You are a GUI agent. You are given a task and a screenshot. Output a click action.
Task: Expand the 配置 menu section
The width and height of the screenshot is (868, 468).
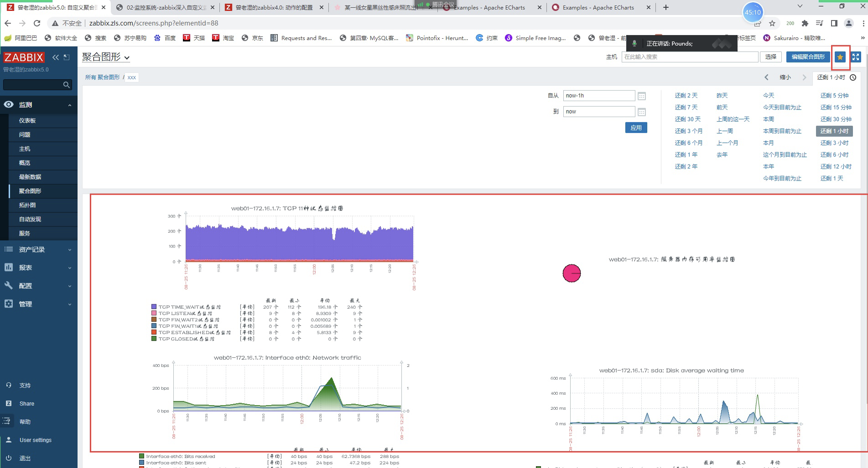pyautogui.click(x=39, y=286)
